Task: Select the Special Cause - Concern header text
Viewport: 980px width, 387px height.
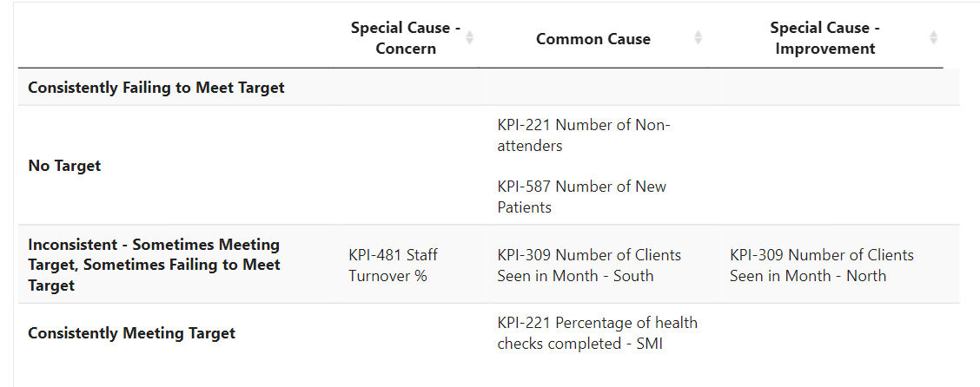Action: [405, 38]
